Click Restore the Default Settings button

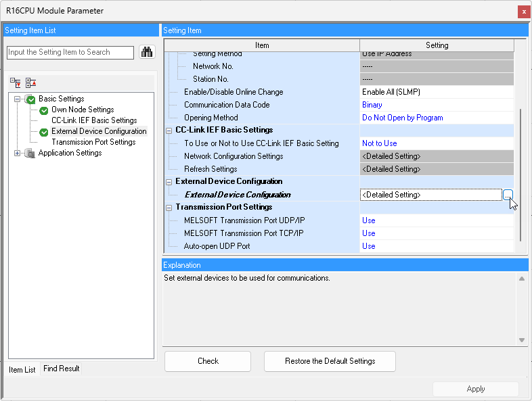[330, 361]
